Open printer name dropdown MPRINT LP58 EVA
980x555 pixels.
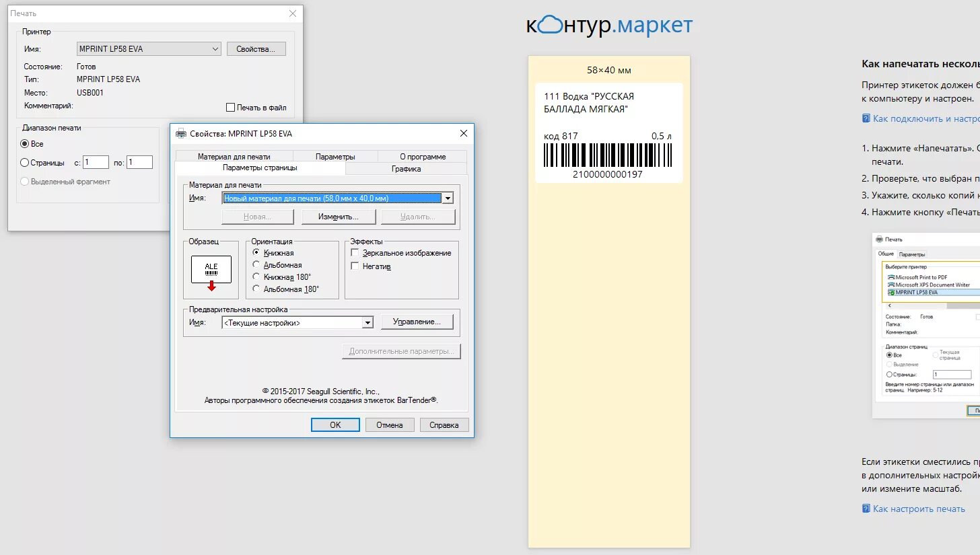point(149,48)
